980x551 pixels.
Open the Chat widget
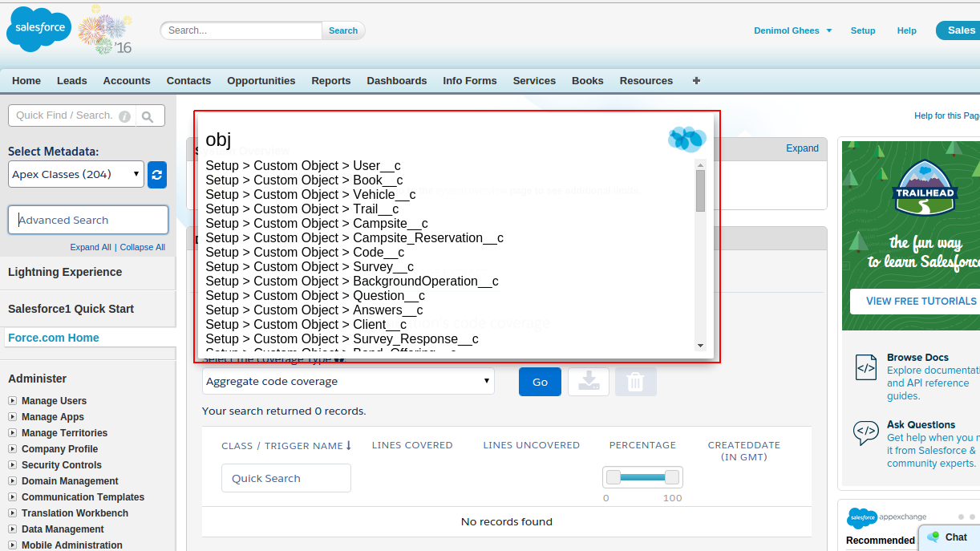click(x=949, y=537)
